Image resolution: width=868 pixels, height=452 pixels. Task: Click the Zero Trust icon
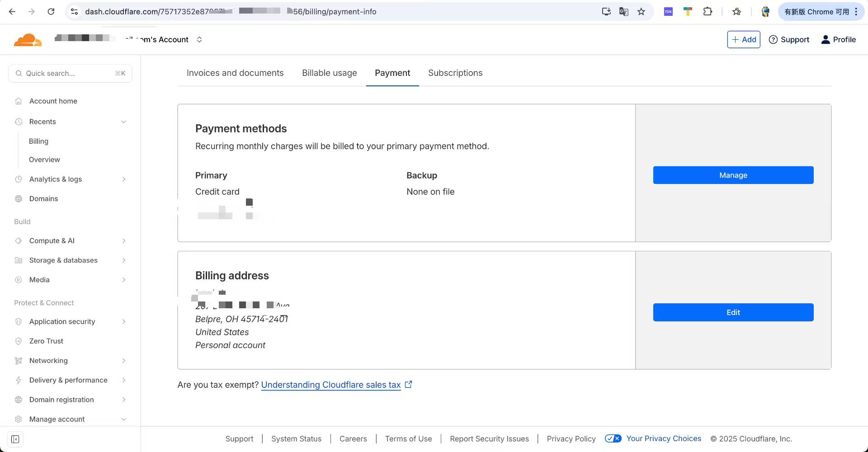pyautogui.click(x=19, y=341)
